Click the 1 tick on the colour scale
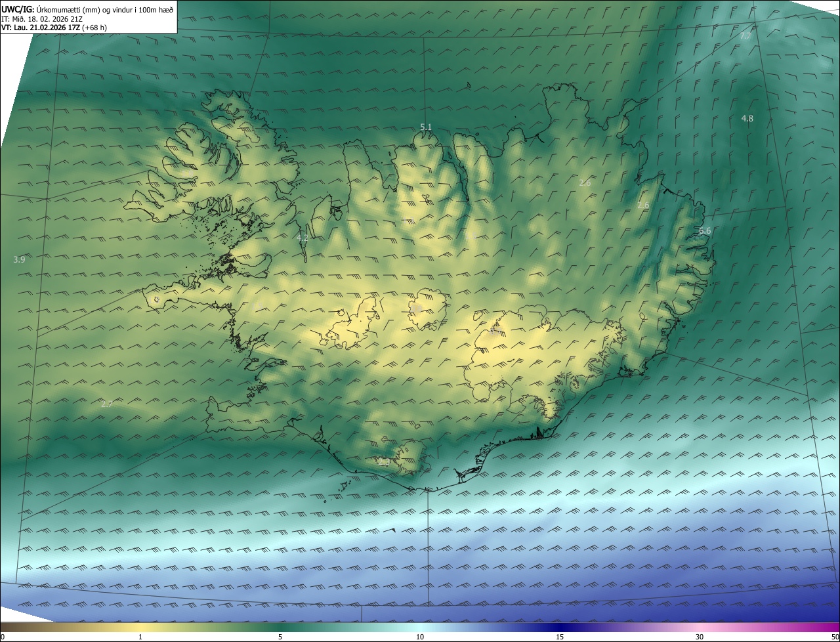 140,637
